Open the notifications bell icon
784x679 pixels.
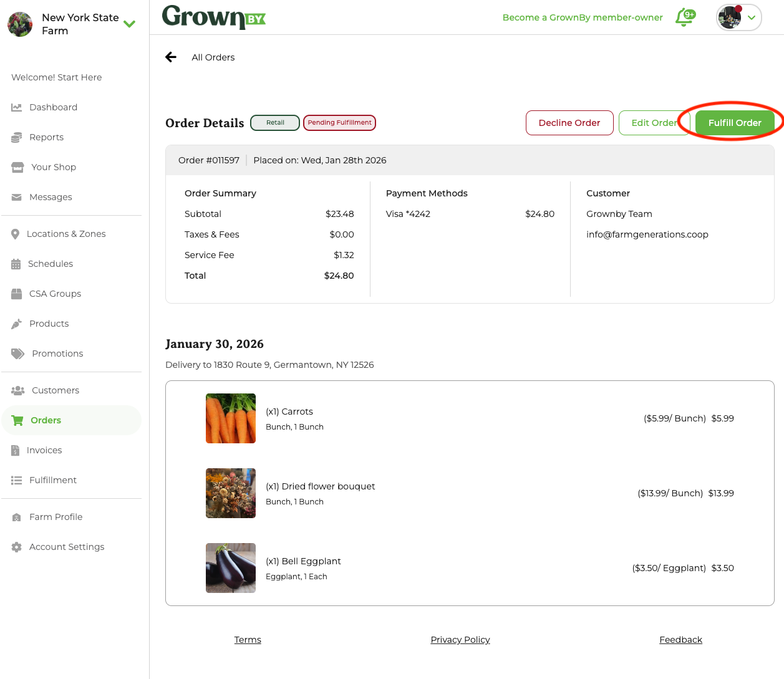[x=684, y=17]
